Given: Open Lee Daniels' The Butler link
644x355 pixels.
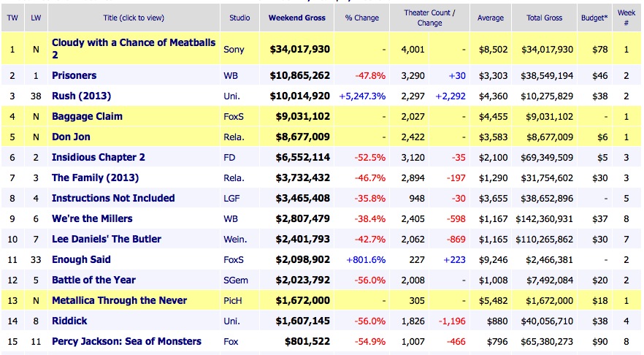Looking at the screenshot, I should [107, 239].
